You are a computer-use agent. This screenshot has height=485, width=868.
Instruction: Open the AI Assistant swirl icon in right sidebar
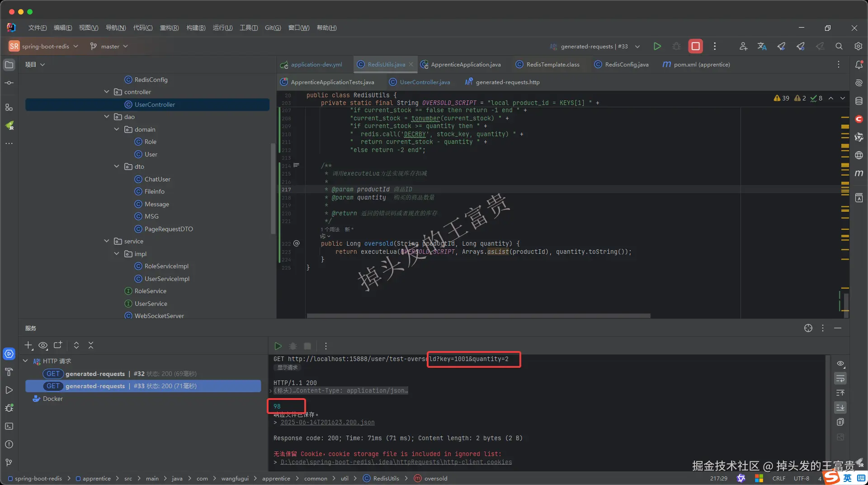coord(859,83)
